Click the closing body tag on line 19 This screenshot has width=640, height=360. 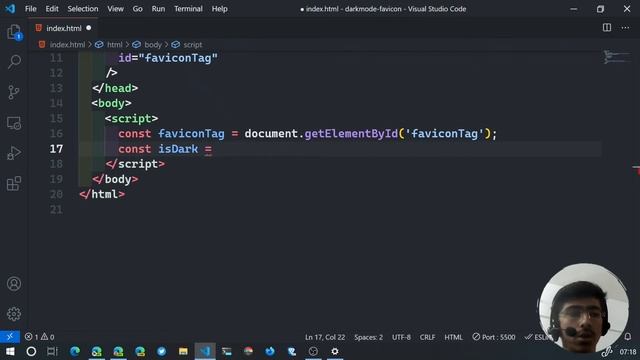115,179
